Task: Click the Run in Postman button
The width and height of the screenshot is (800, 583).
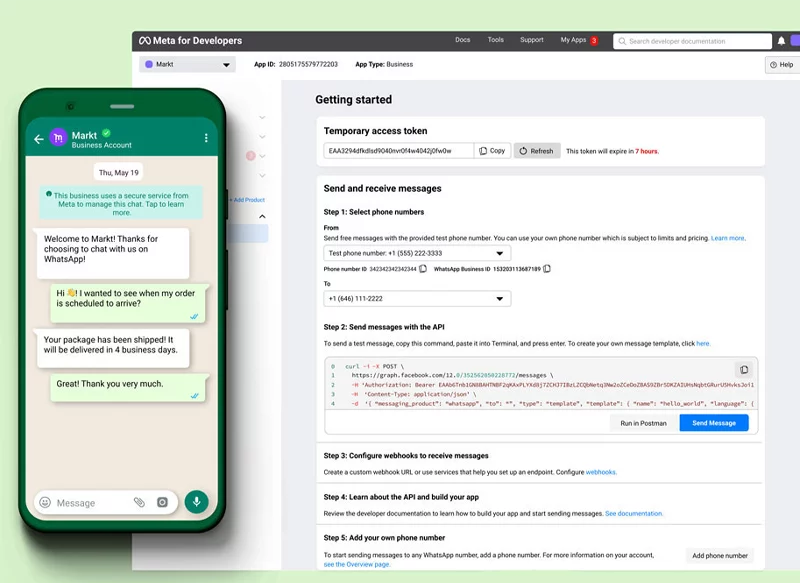Action: coord(643,422)
